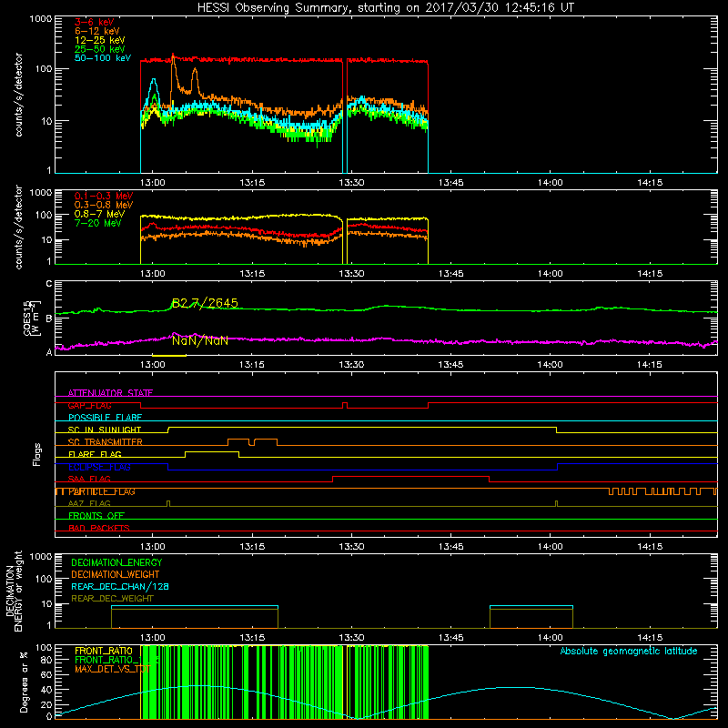Select the Degrees or % axis title
Viewport: 728px width, 728px height.
[x=24, y=682]
